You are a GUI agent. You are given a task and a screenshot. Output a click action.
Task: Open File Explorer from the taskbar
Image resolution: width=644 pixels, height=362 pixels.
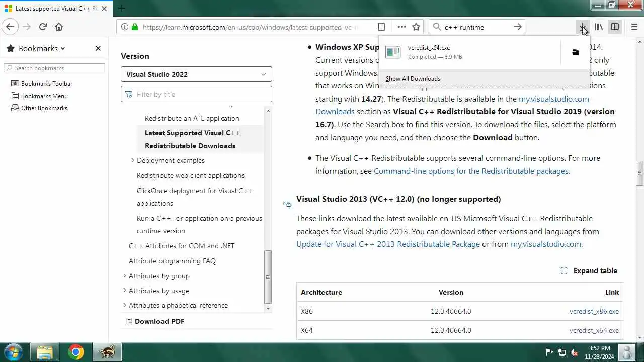[x=45, y=352]
